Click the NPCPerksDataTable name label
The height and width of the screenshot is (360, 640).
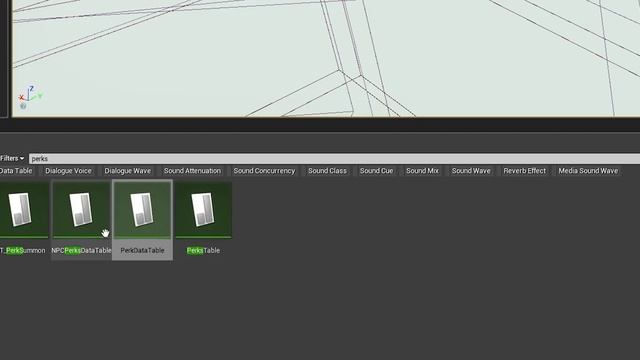coord(81,250)
